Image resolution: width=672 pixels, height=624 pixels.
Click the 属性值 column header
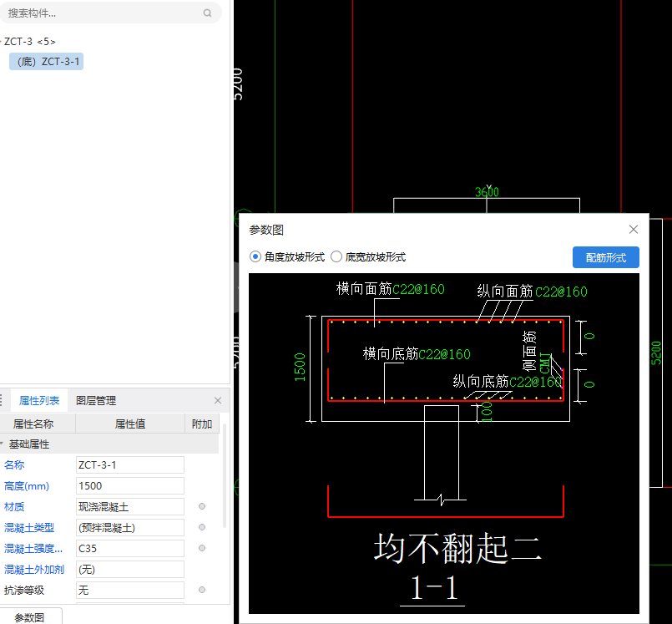pos(130,424)
